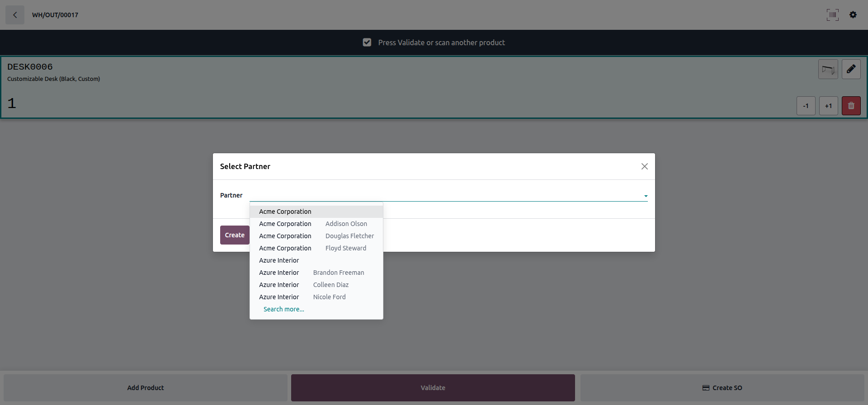Decrease quantity with the -1 button
868x405 pixels.
point(806,106)
